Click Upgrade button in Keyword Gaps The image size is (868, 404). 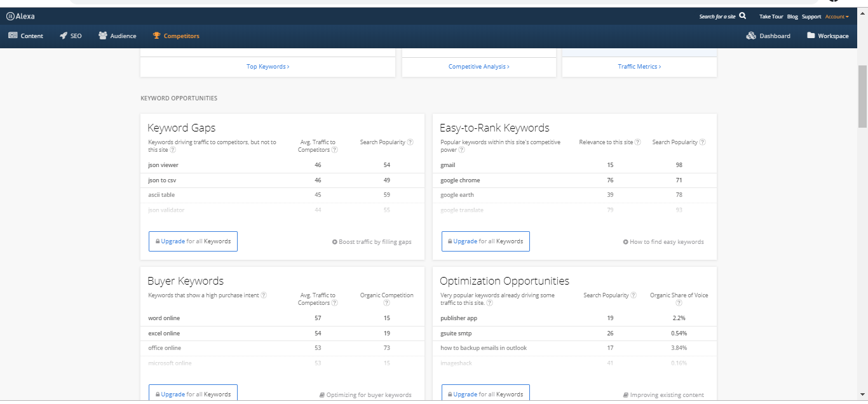pyautogui.click(x=193, y=241)
